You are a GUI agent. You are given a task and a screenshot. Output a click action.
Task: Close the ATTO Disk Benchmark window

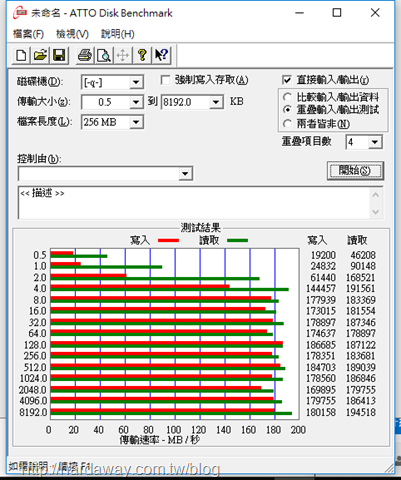pyautogui.click(x=375, y=13)
